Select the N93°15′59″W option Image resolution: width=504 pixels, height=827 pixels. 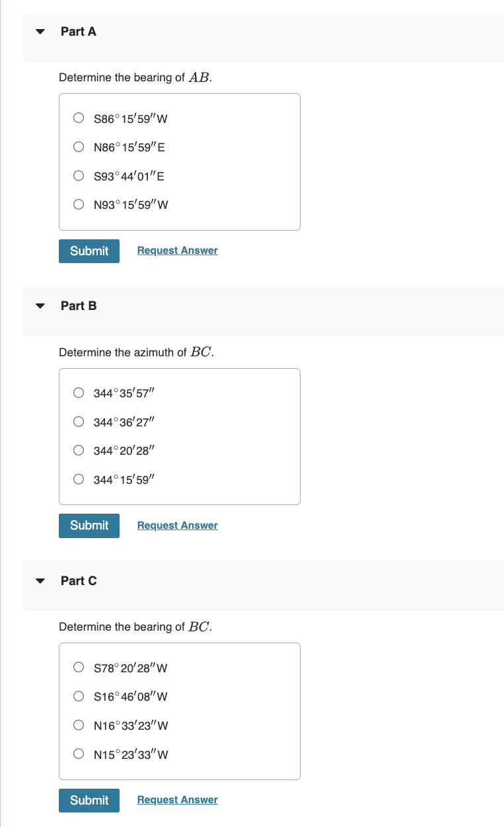click(79, 204)
